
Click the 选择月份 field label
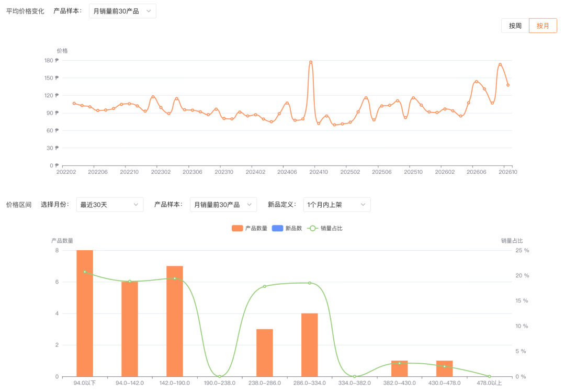tap(54, 205)
